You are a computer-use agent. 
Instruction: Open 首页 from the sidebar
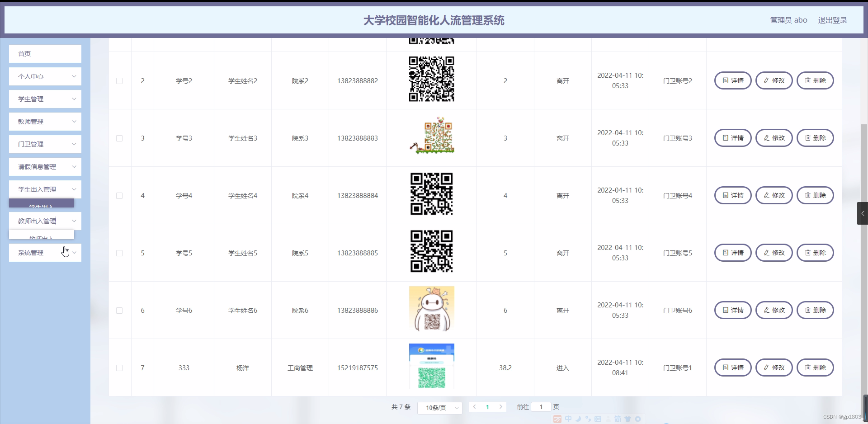pos(45,53)
